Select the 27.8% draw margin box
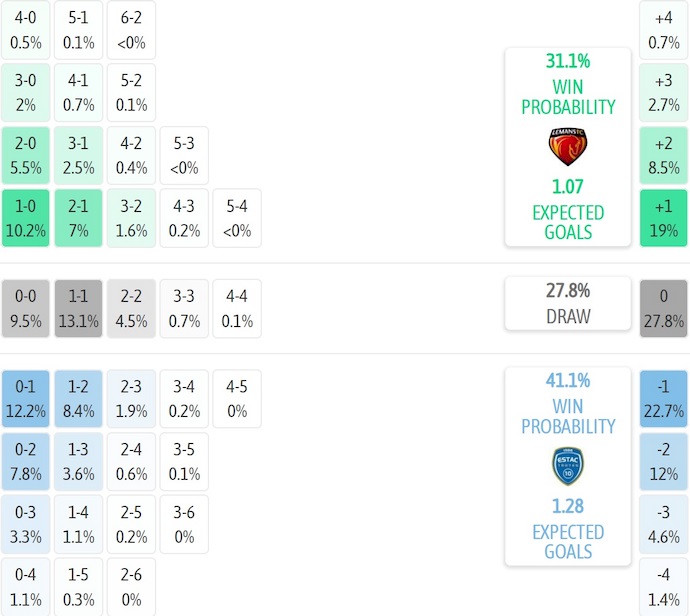 (664, 308)
